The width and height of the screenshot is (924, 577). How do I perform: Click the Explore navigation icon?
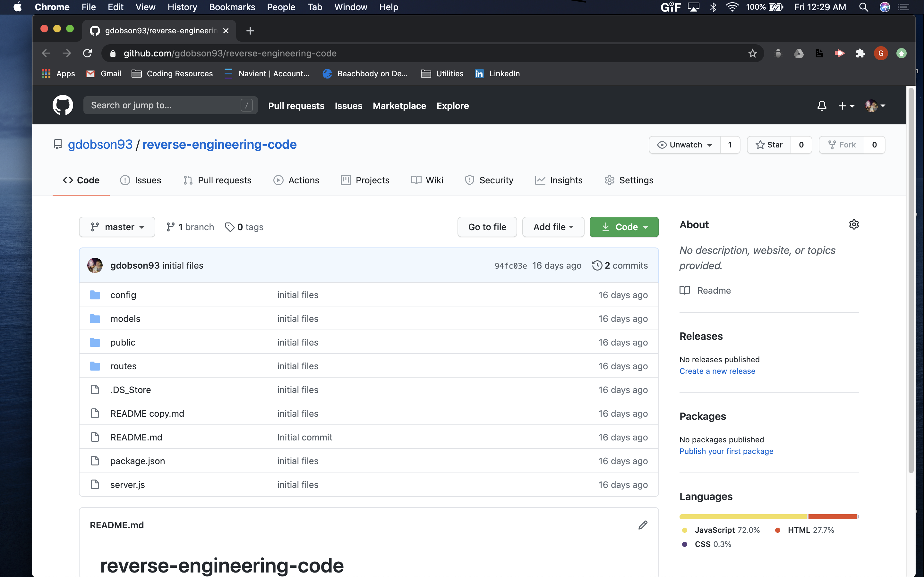[x=452, y=105]
